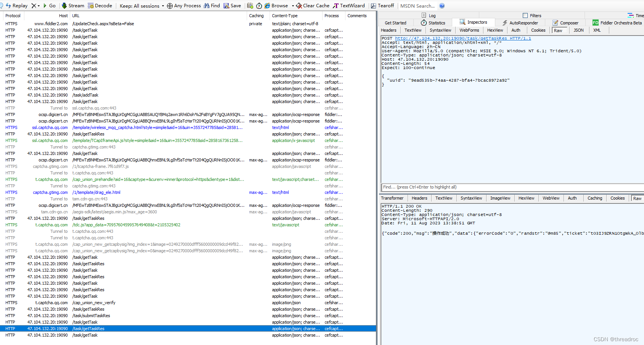Click the Statistics tab clock icon
Screen dimensions: 644x345
coord(424,23)
